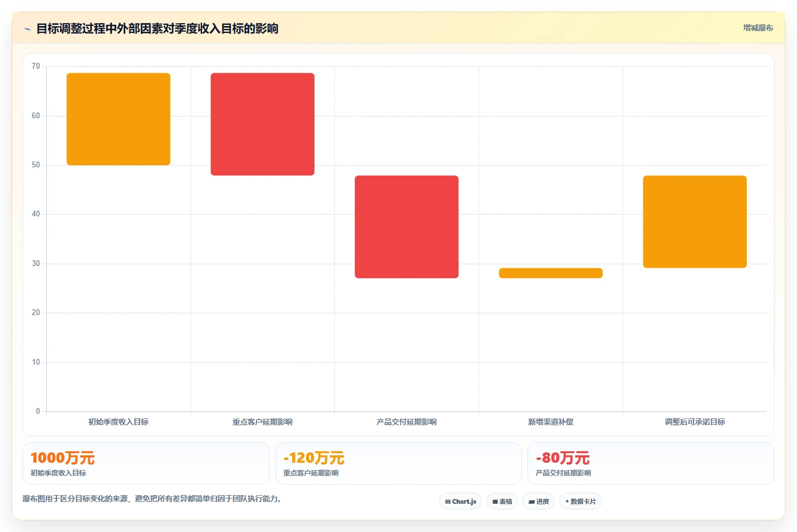The height and width of the screenshot is (532, 797).
Task: Click the 初始季度收入目标 axis label
Action: coord(118,422)
